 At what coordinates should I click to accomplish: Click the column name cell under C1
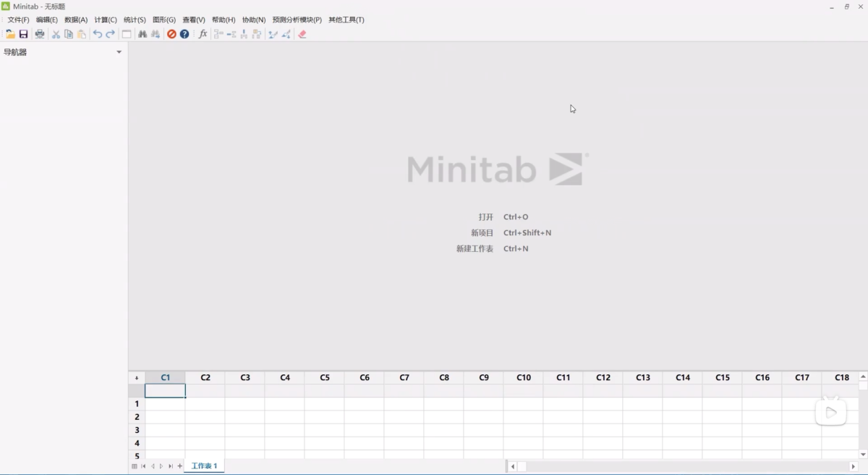(166, 391)
